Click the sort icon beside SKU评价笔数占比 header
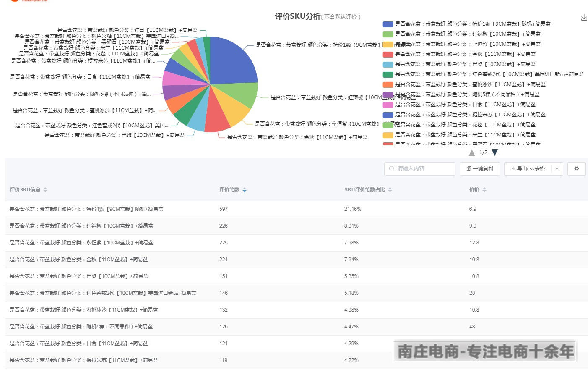This screenshot has height=375, width=588. point(390,189)
